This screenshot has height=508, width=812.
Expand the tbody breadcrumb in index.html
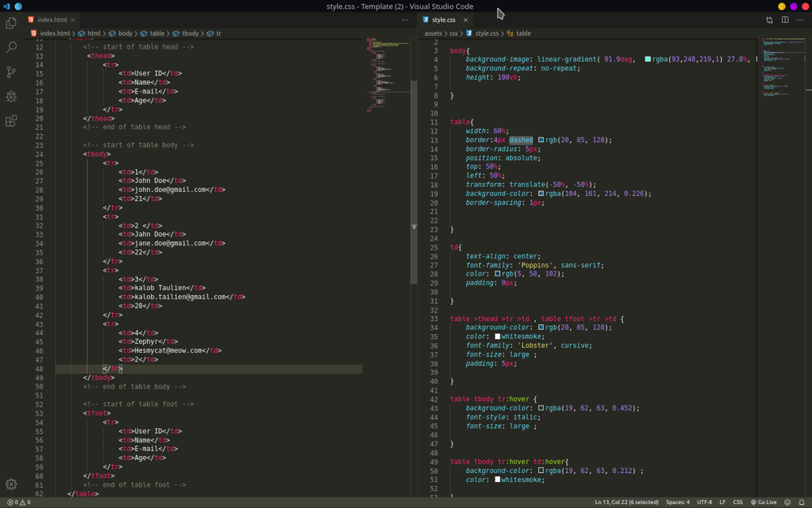point(190,34)
